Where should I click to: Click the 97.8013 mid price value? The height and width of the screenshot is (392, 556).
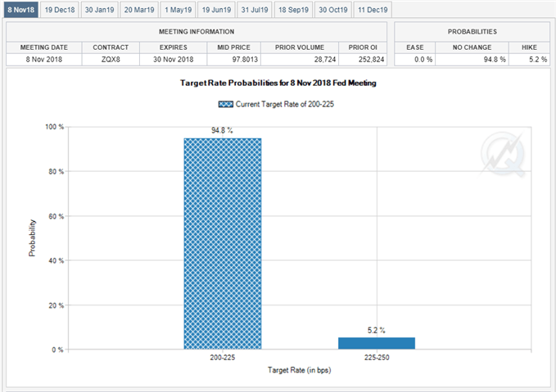(245, 60)
